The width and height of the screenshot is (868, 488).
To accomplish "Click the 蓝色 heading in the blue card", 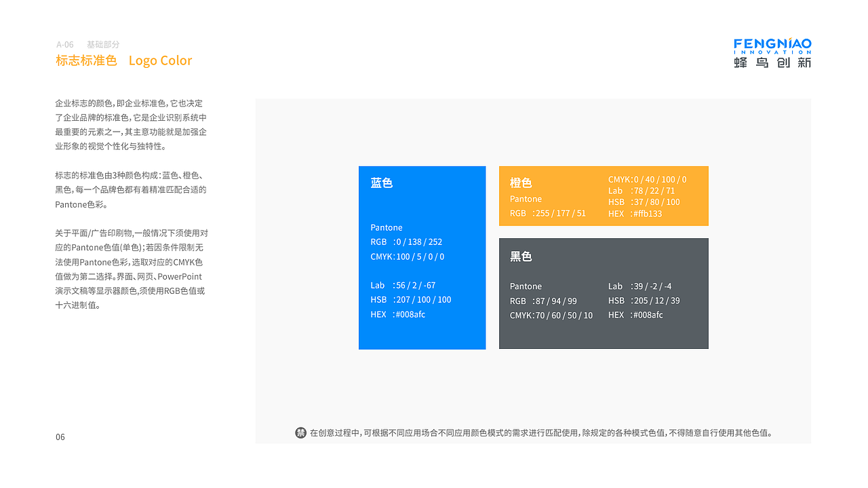I will point(382,183).
